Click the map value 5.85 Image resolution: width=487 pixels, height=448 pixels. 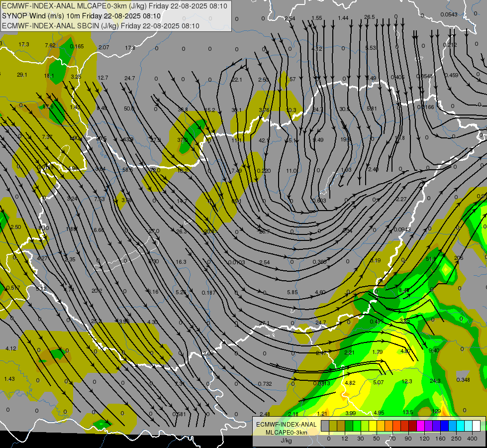pos(292,292)
